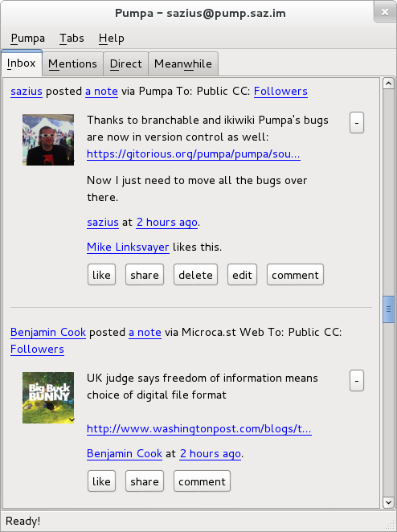This screenshot has width=397, height=532.
Task: Click the Big Buck Bunny avatar
Action: (48, 398)
